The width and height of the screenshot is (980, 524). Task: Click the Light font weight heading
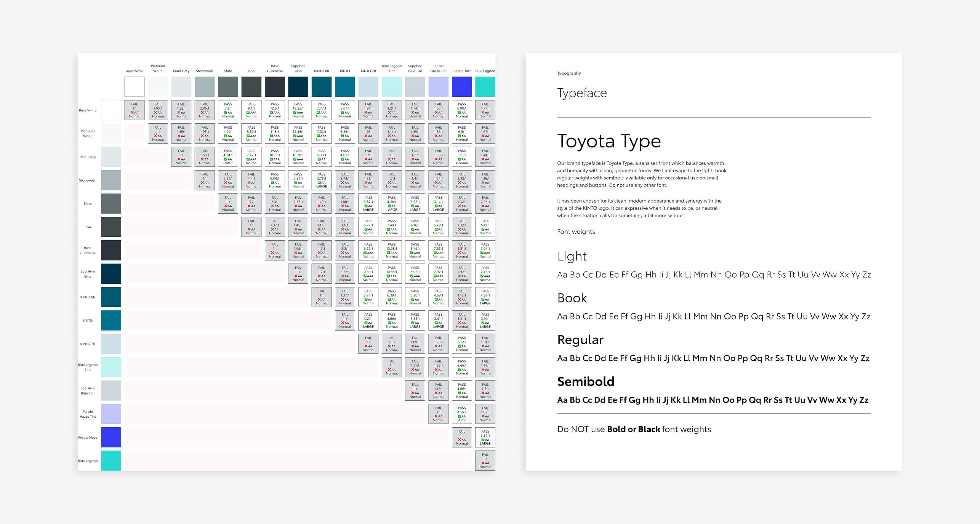coord(572,256)
